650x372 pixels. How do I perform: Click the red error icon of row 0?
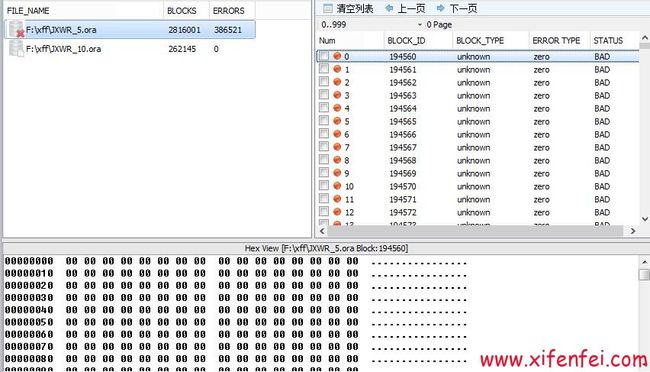click(x=337, y=56)
